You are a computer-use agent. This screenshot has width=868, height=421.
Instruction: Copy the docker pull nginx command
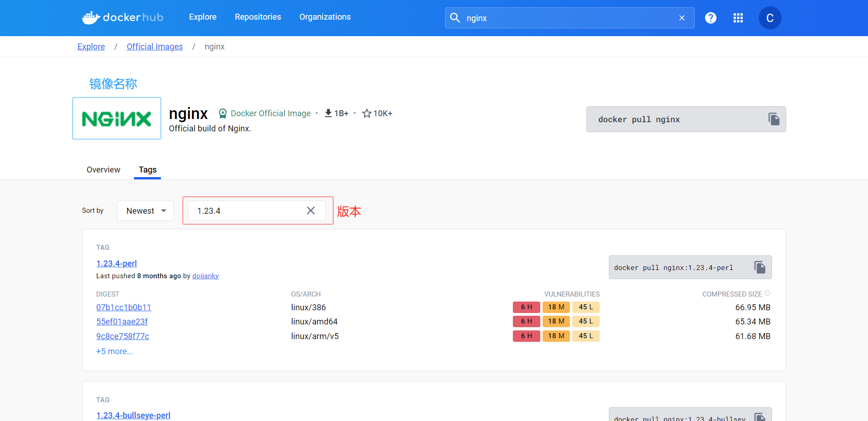(774, 119)
